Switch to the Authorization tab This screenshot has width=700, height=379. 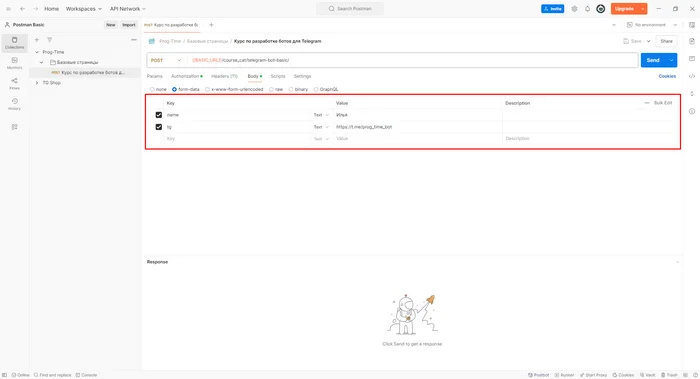[187, 76]
